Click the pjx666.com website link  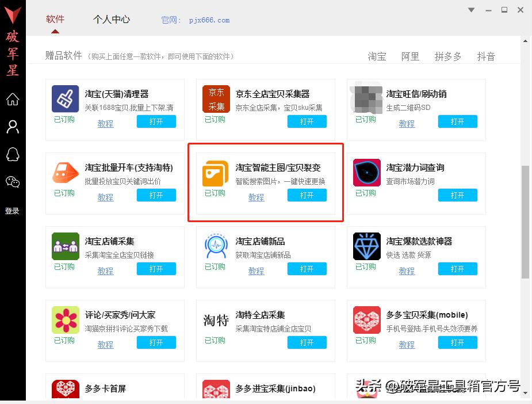pos(208,20)
